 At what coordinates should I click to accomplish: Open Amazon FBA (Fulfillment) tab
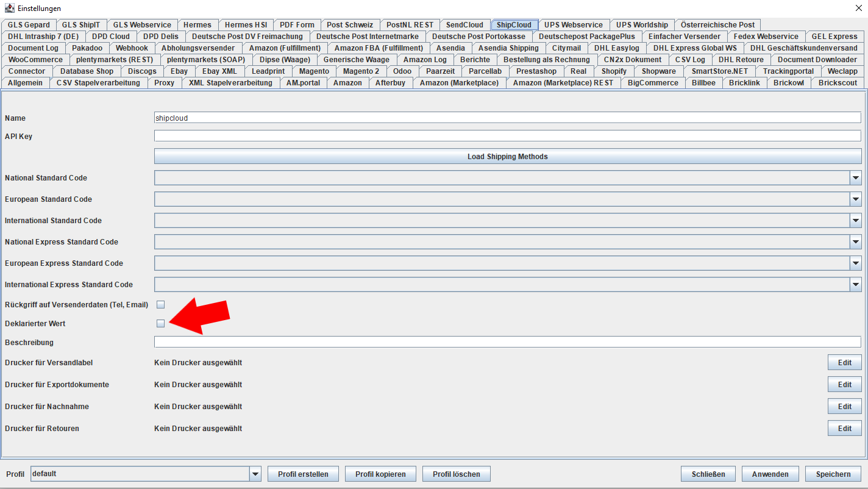[379, 48]
